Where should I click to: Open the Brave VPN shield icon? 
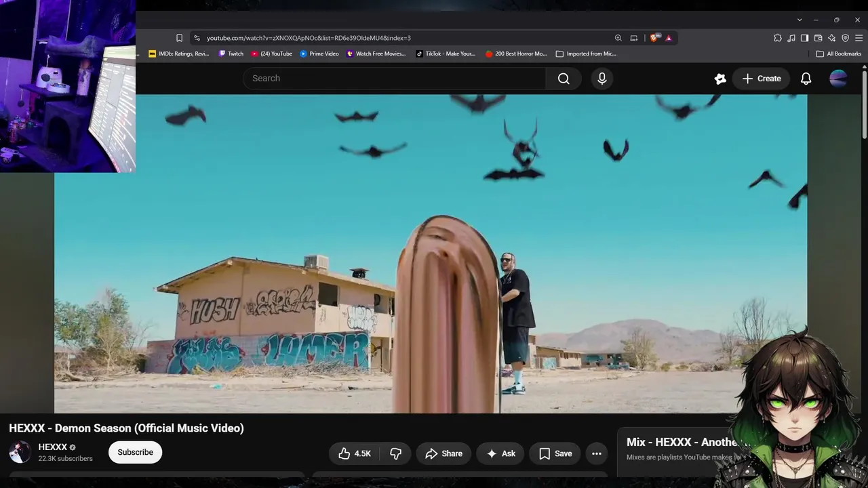pyautogui.click(x=846, y=38)
